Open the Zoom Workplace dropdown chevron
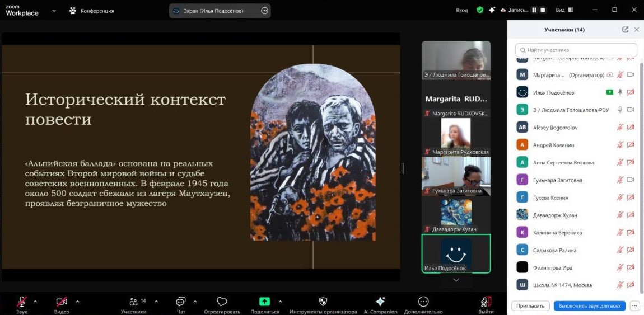This screenshot has width=644, height=315. pyautogui.click(x=54, y=11)
